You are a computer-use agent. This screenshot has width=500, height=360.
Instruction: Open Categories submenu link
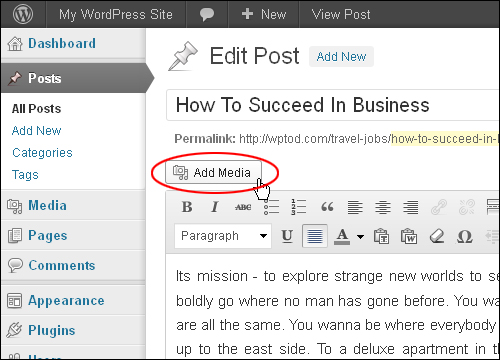[42, 153]
